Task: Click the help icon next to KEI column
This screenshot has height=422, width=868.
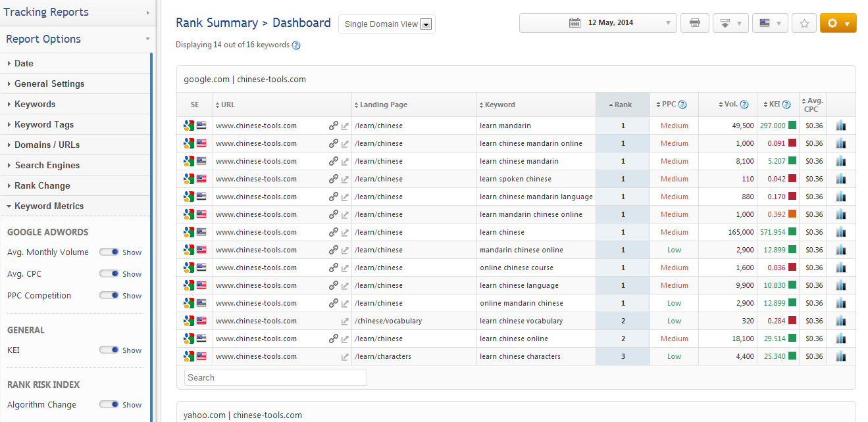Action: point(786,105)
